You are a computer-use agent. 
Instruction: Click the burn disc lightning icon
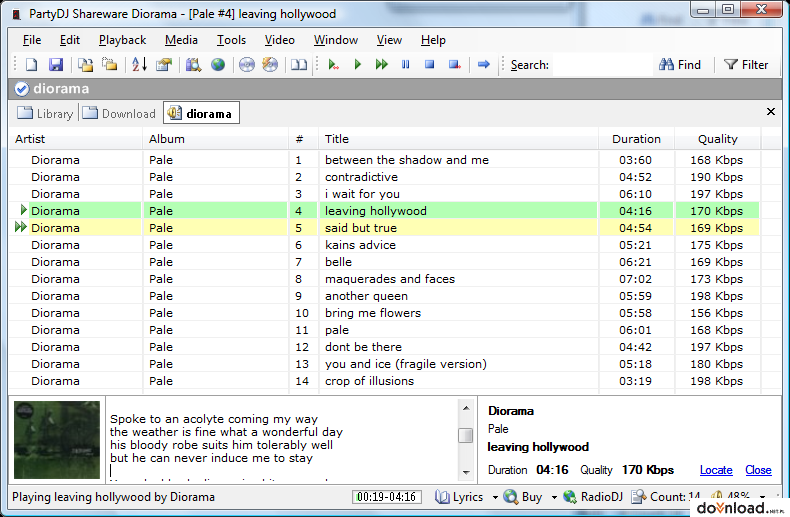271,64
